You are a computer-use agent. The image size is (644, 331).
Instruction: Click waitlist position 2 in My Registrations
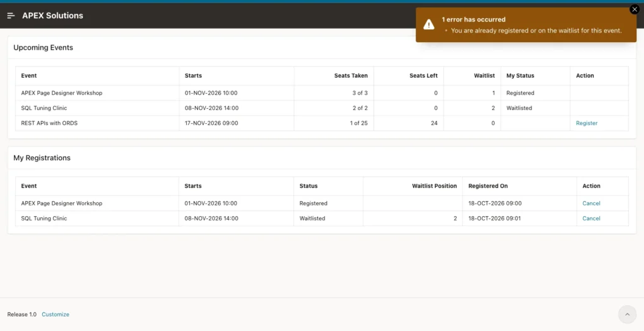pos(455,219)
